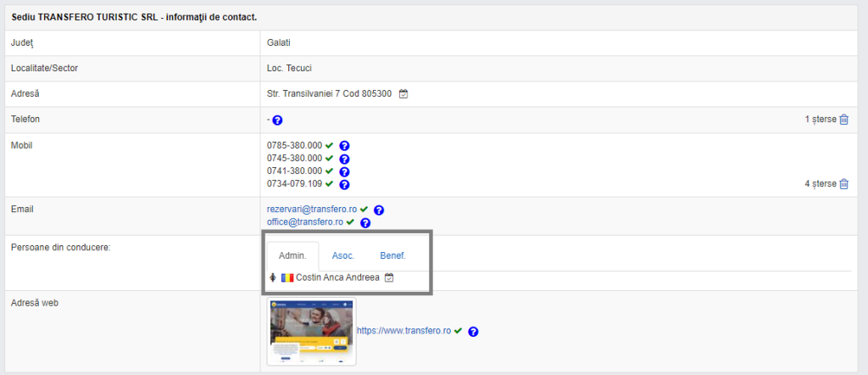Open help icon for rezervari@transfero.ro

click(379, 210)
